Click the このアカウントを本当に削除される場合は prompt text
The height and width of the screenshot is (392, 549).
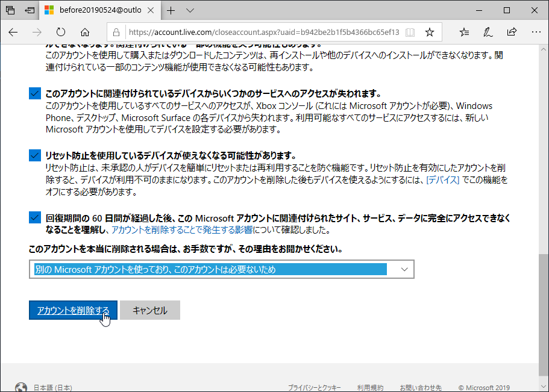(186, 249)
